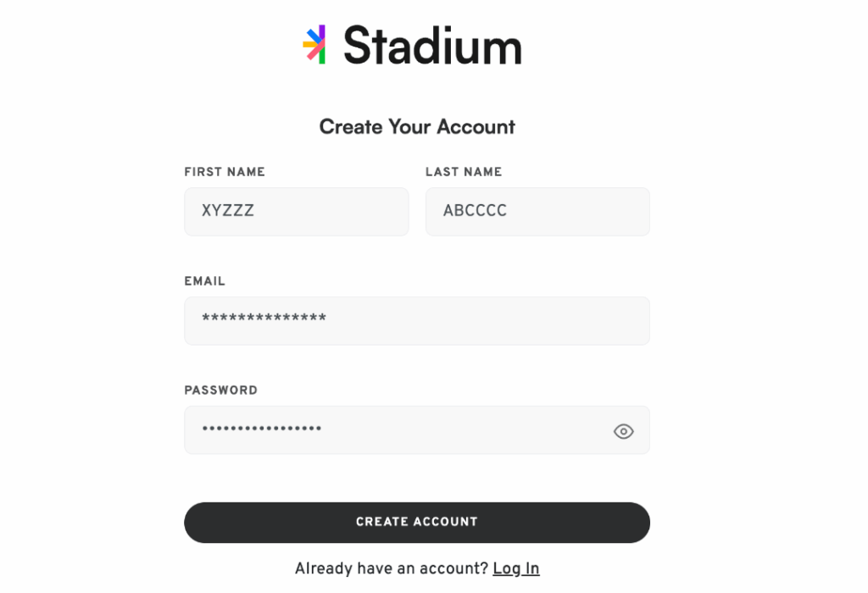The image size is (868, 593).
Task: Click the PASSWORD label
Action: point(221,390)
